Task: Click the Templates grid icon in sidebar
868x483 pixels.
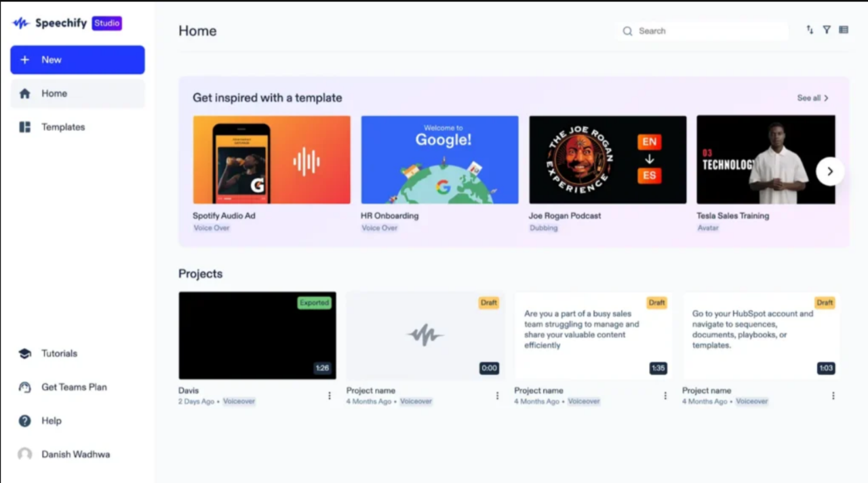Action: (25, 127)
